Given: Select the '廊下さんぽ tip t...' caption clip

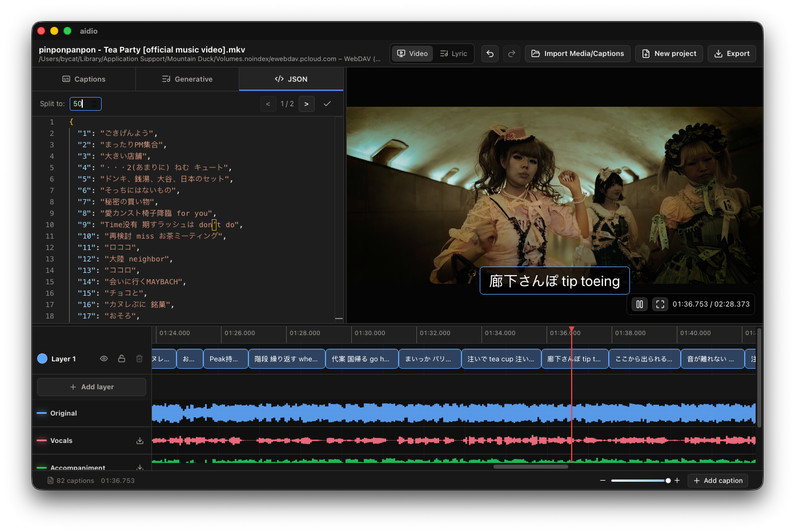Looking at the screenshot, I should pos(575,359).
